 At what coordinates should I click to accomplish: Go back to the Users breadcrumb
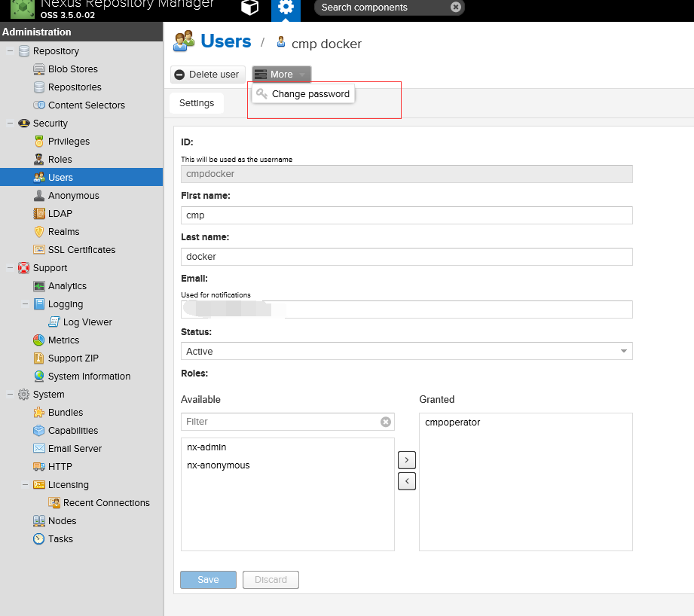click(x=226, y=41)
